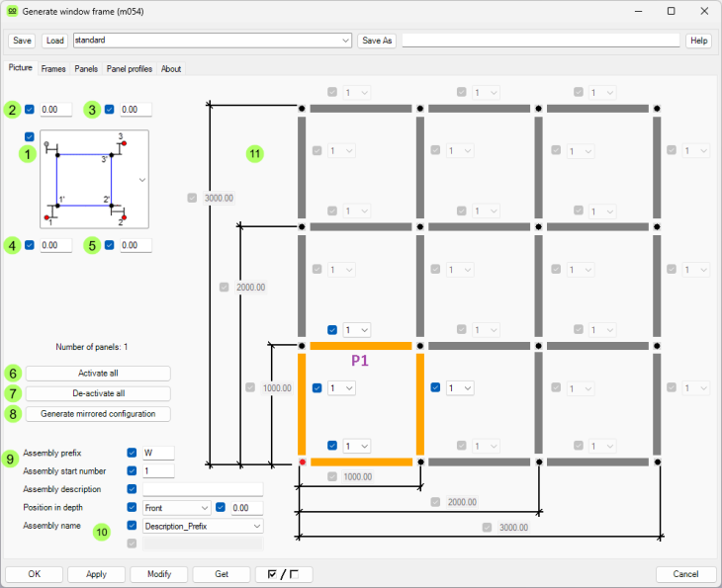Switch to the About tab

coord(171,69)
